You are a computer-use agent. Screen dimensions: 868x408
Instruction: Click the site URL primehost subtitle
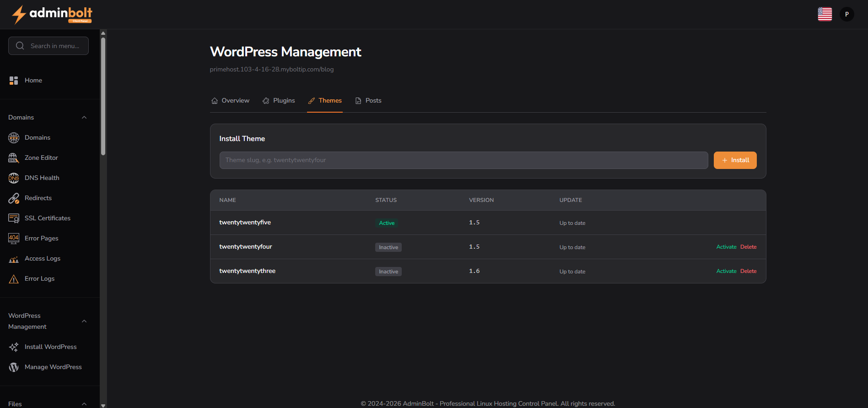272,70
